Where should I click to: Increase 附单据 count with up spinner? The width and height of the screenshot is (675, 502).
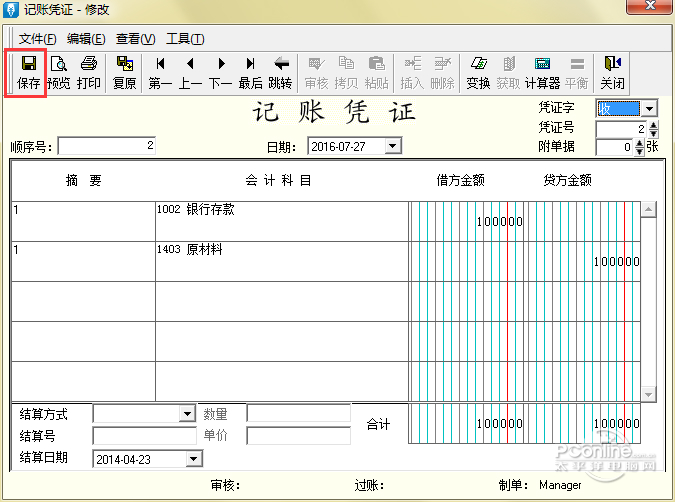click(640, 143)
